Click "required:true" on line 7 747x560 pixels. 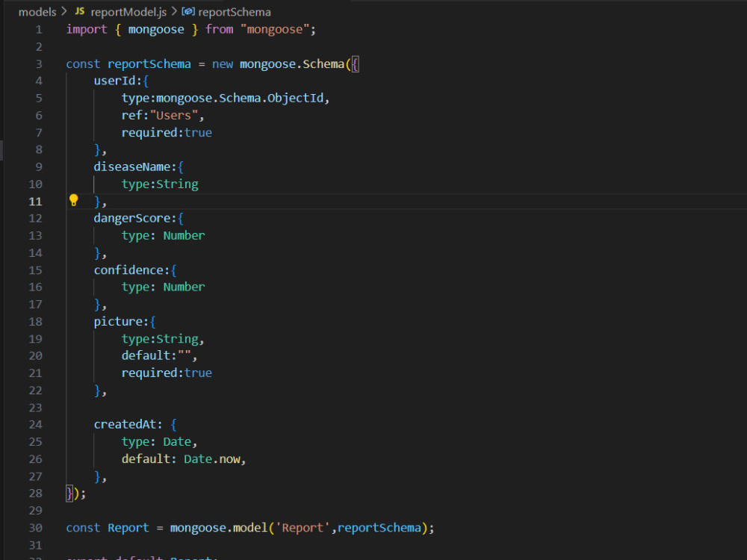[167, 132]
